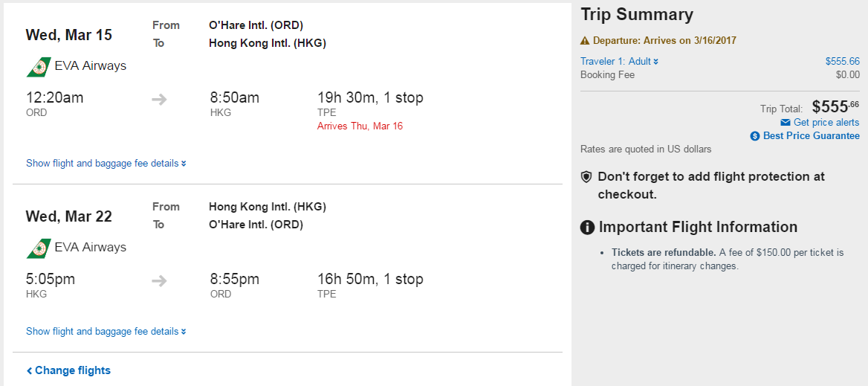Open Get price alerts link
This screenshot has width=868, height=386.
826,123
